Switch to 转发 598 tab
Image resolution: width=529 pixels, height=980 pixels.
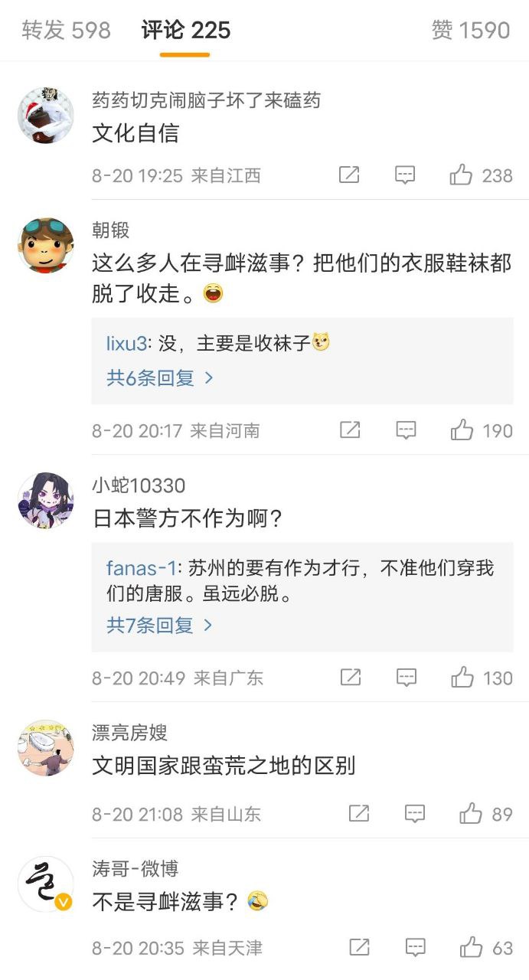(67, 31)
